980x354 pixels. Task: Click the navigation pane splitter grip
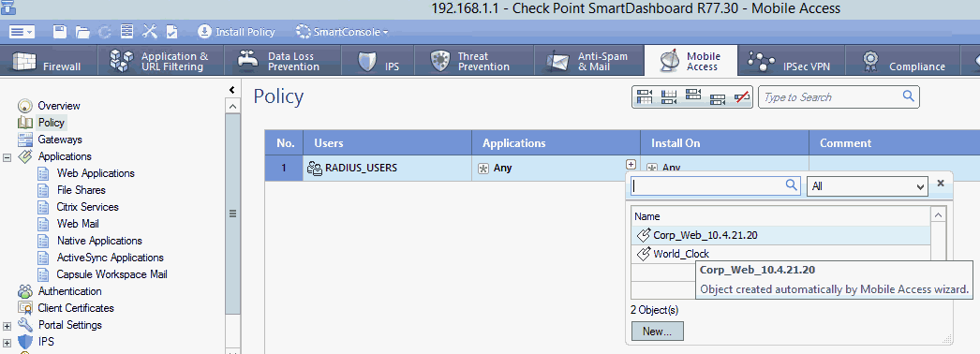[231, 214]
